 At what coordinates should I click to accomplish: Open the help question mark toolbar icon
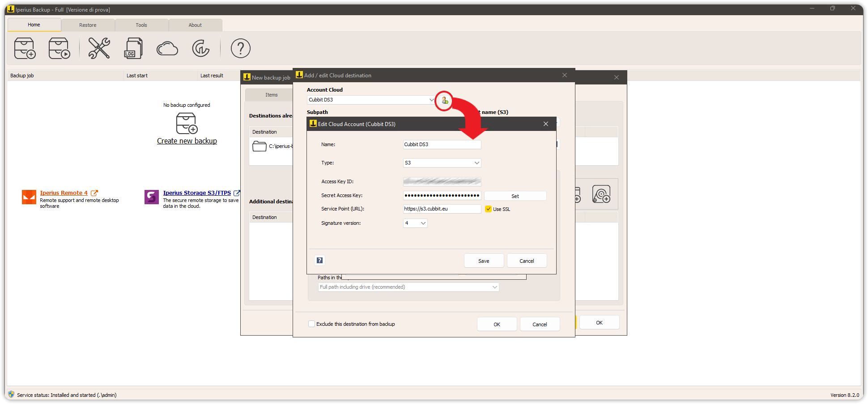pos(241,48)
